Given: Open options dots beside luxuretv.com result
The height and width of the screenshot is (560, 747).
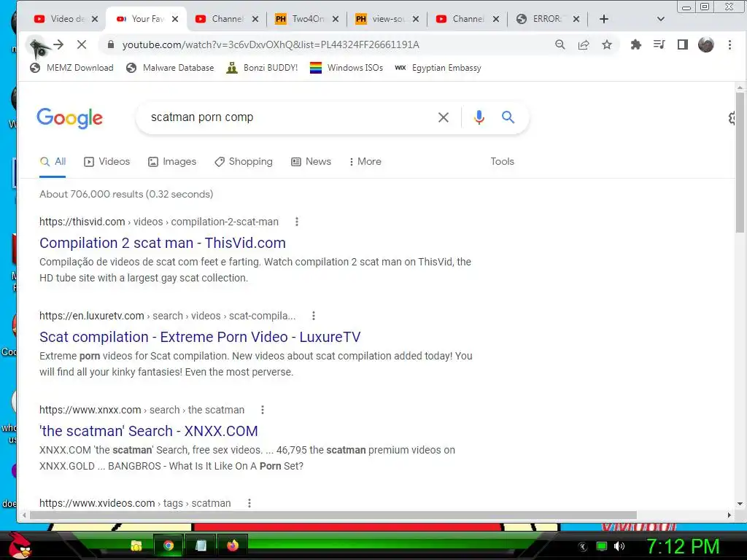Looking at the screenshot, I should (314, 316).
